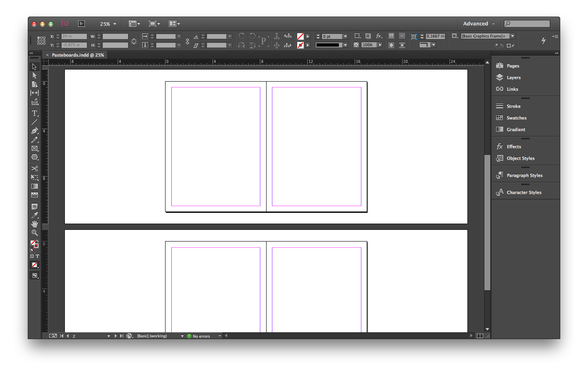The image size is (588, 376).
Task: Open the Arrange Documents dropdown
Action: 174,24
